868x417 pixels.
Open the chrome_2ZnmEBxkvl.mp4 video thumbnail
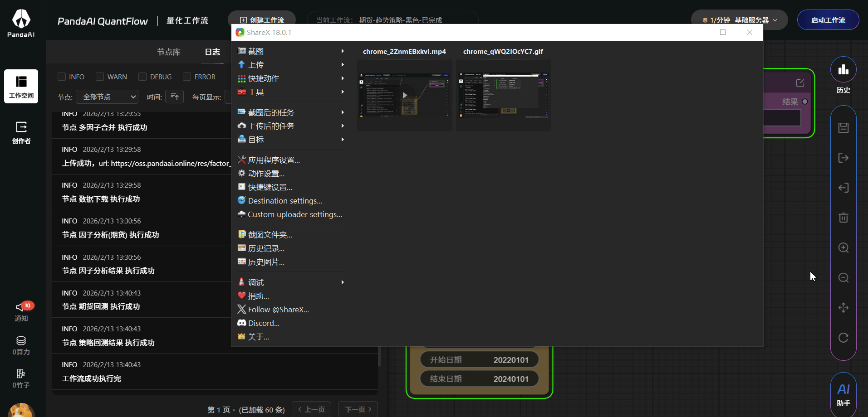tap(405, 95)
